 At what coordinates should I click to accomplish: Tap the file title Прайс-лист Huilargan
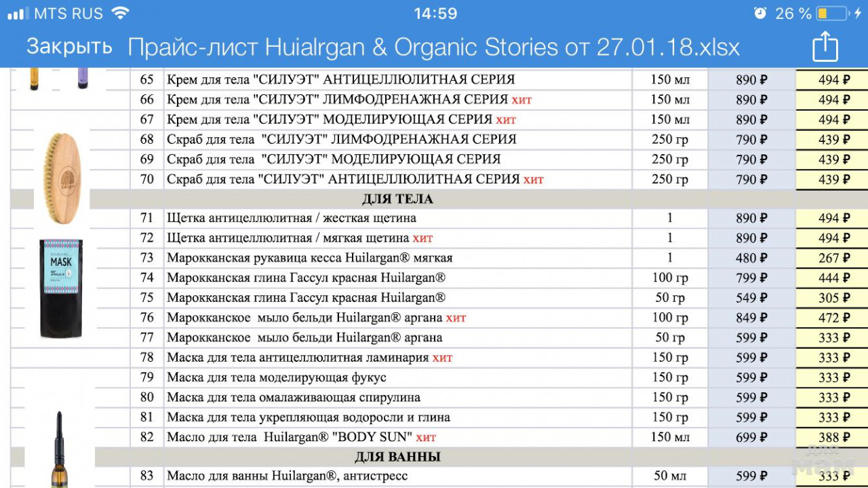click(x=433, y=48)
